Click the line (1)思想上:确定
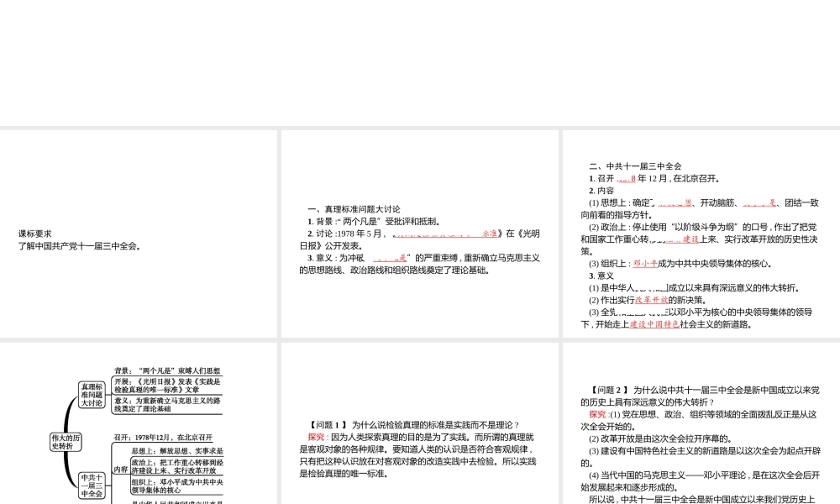 tap(704, 202)
